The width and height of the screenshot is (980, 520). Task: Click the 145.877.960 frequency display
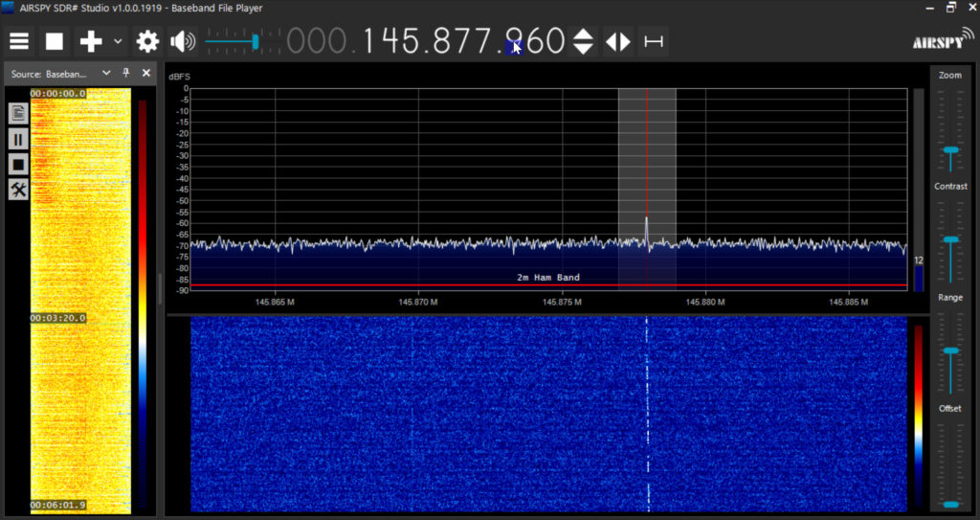(x=464, y=41)
